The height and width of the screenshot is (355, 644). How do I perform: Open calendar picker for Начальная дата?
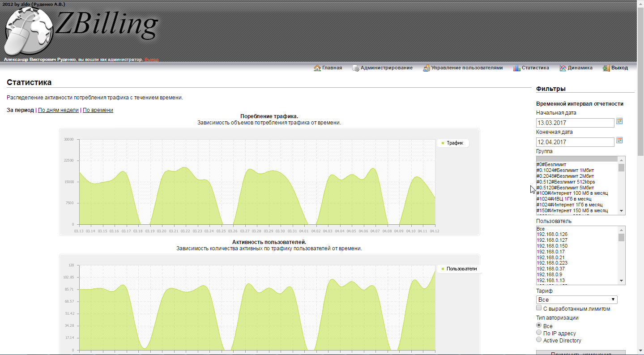[619, 121]
